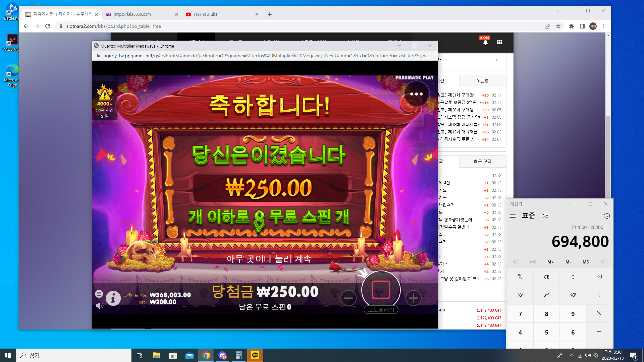Bookmark this page with star icon
Screen dimensions: 644x362
[x=558, y=26]
